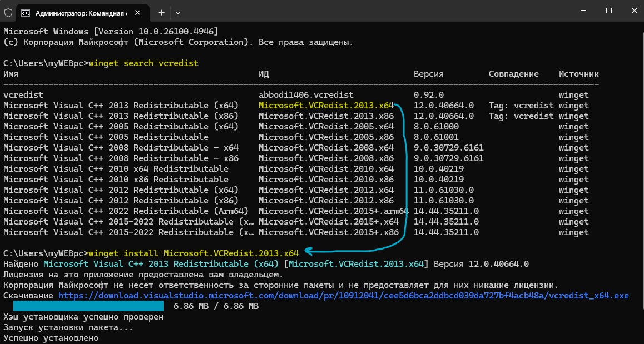Click the Источник column header

tap(579, 74)
